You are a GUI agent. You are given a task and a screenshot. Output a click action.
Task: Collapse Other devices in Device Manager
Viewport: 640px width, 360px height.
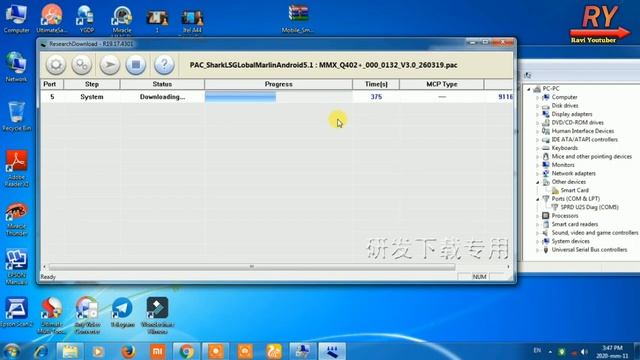click(x=538, y=182)
